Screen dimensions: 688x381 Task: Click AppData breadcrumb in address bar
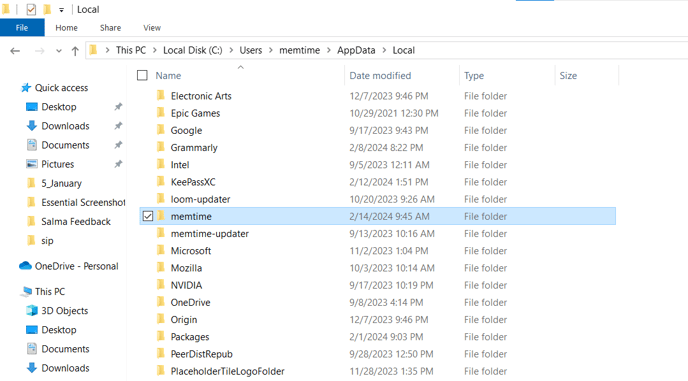pyautogui.click(x=356, y=50)
